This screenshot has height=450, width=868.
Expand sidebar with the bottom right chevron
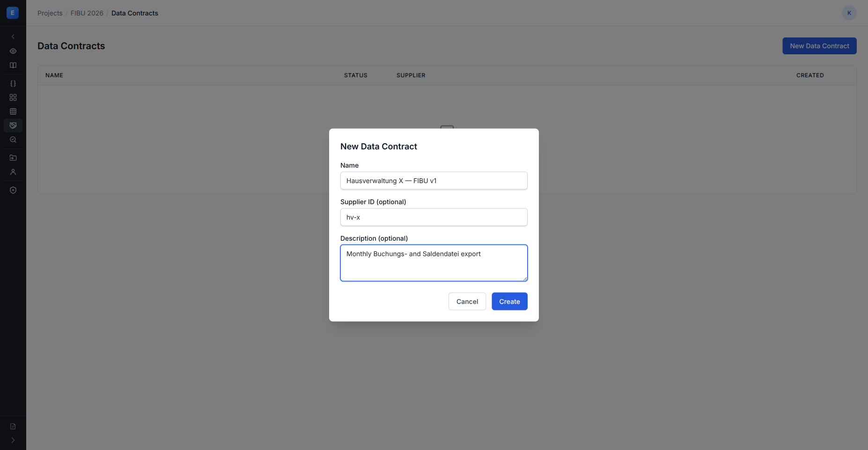13,440
